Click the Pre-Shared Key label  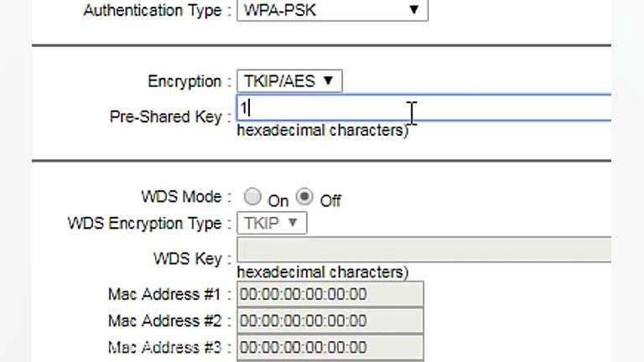tap(165, 116)
